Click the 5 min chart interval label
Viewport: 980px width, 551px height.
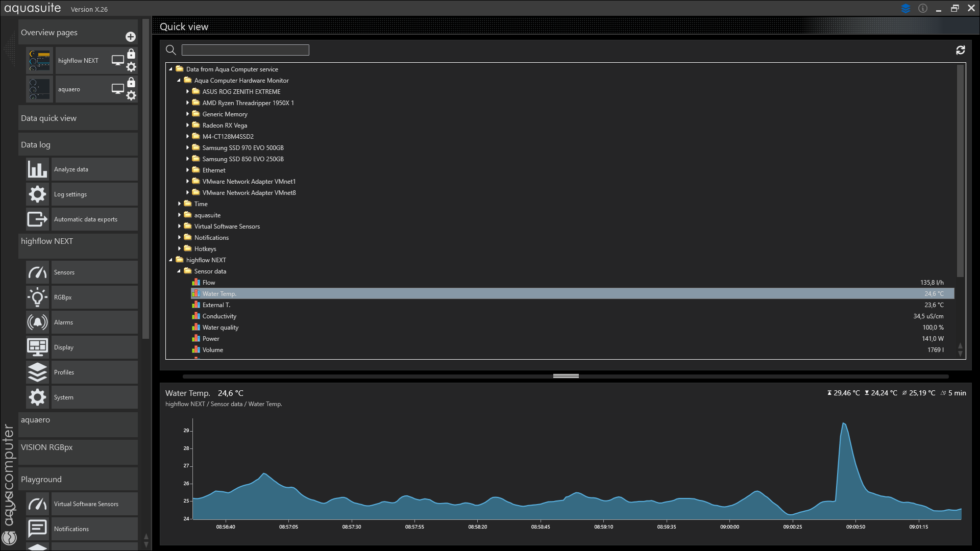click(x=957, y=393)
